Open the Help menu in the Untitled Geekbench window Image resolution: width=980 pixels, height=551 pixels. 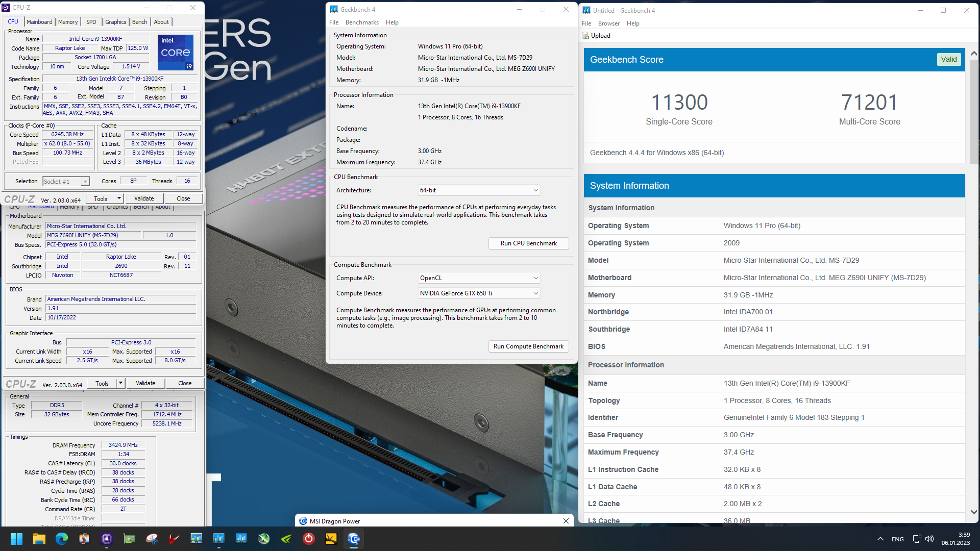tap(633, 23)
